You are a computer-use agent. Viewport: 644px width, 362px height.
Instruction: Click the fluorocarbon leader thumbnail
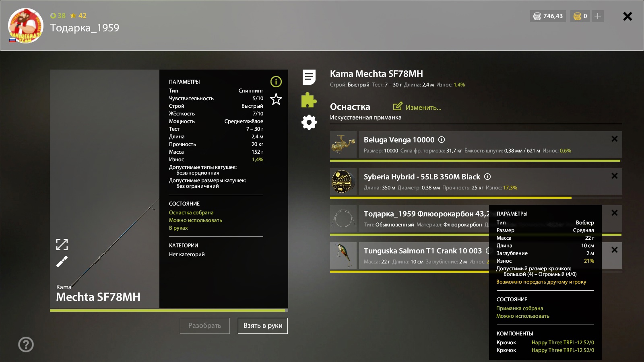click(x=343, y=218)
